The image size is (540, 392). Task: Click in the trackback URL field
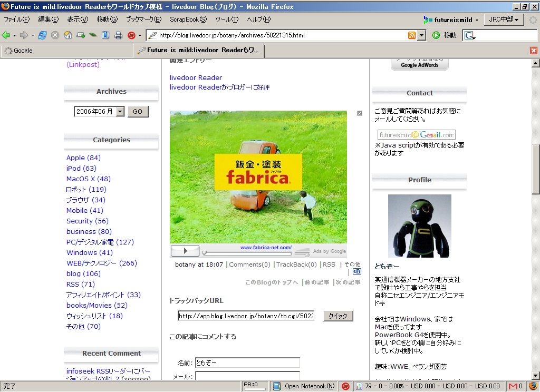click(246, 316)
